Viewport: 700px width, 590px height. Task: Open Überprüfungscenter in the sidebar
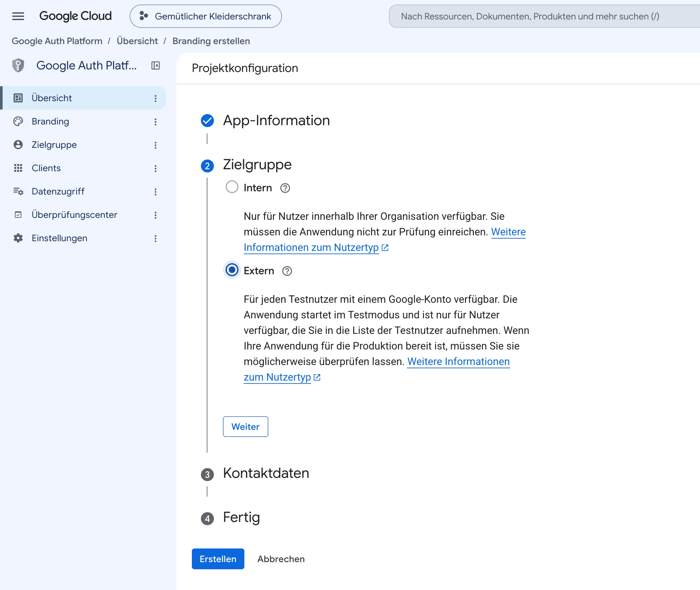pos(84,215)
